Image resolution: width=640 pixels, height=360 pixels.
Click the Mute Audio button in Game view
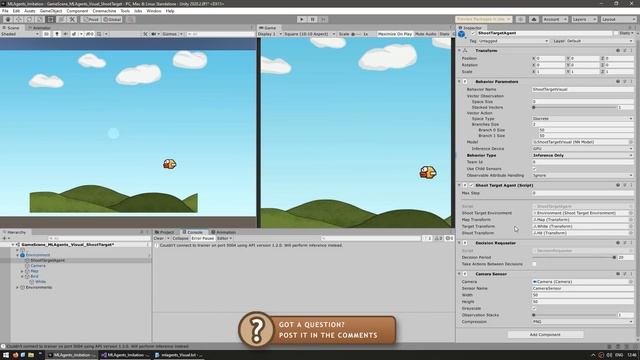pos(426,34)
